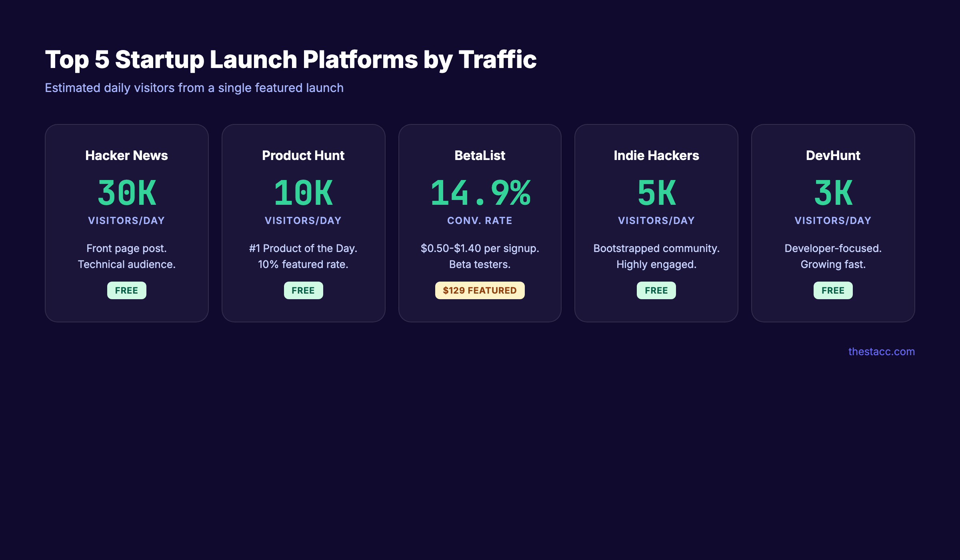Click the main infographic title

coord(291,59)
